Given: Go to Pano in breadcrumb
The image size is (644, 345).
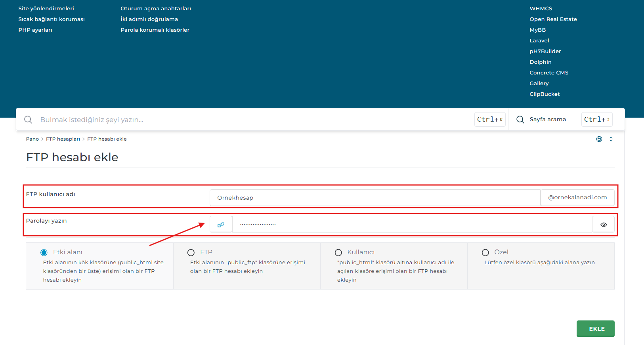Looking at the screenshot, I should click(x=32, y=139).
